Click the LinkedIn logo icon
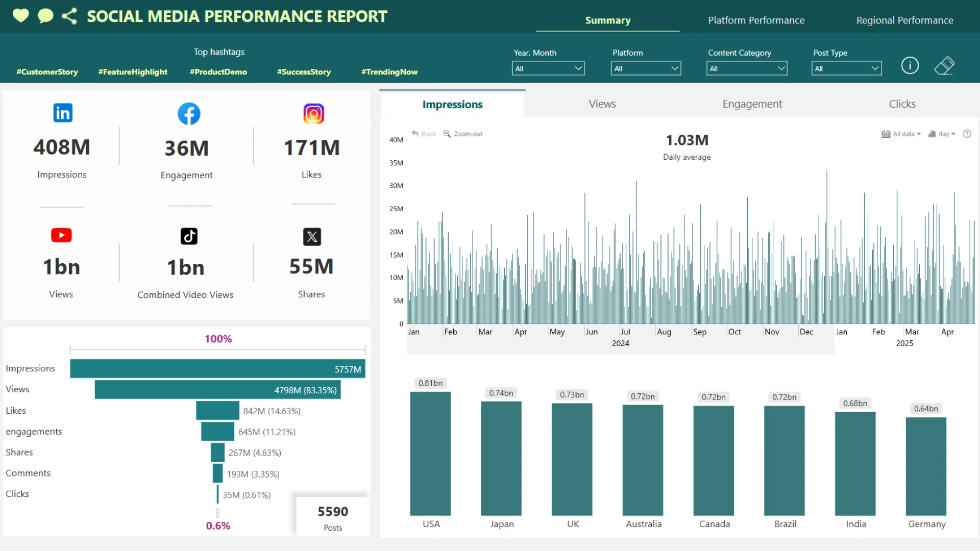This screenshot has width=980, height=551. coord(63,113)
